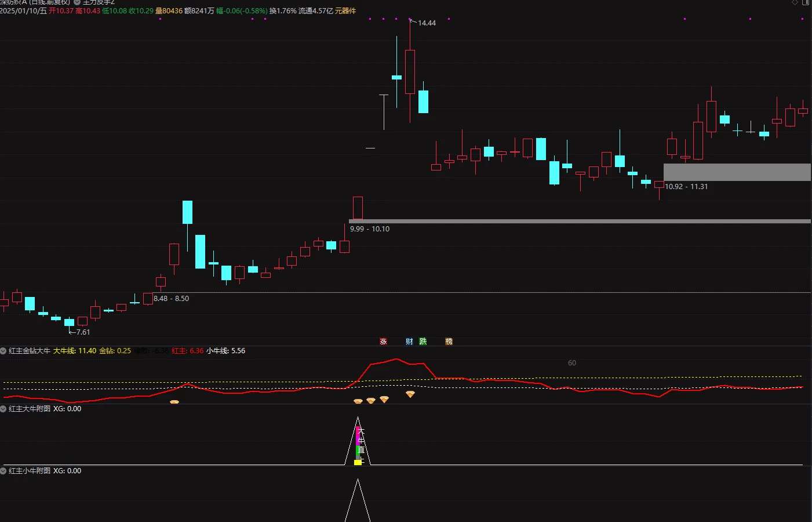Click the 14.44 high price label

click(427, 23)
